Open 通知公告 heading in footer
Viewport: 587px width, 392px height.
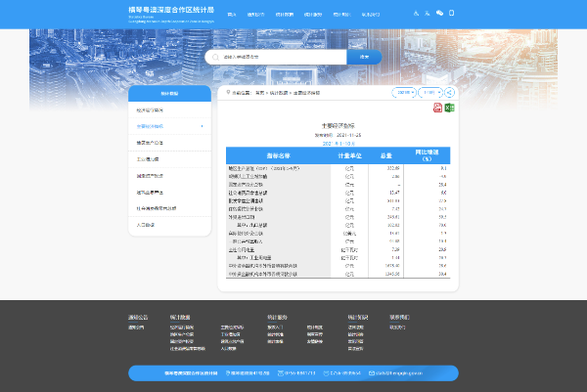138,317
